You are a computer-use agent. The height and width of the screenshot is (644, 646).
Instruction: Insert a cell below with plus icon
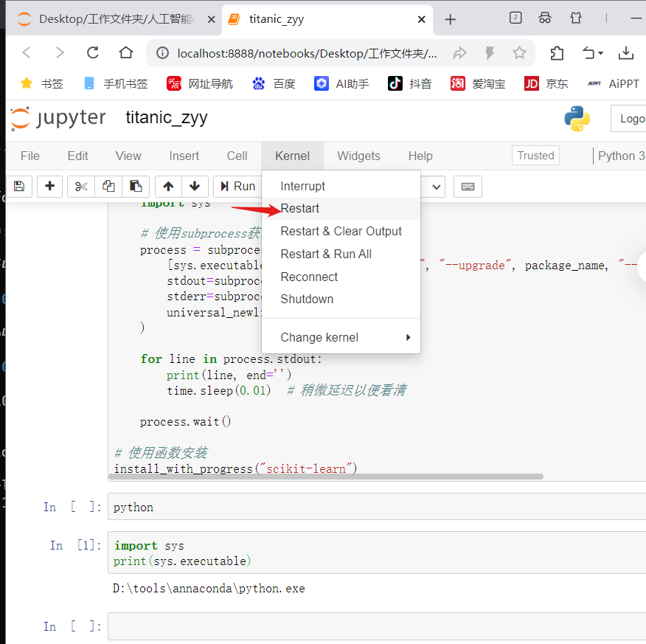(49, 187)
